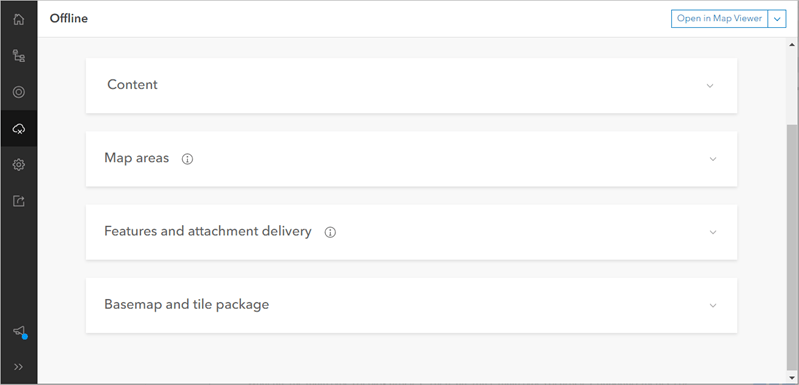Image resolution: width=799 pixels, height=385 pixels.
Task: Select the Layers hierarchy sidebar icon
Action: (19, 56)
